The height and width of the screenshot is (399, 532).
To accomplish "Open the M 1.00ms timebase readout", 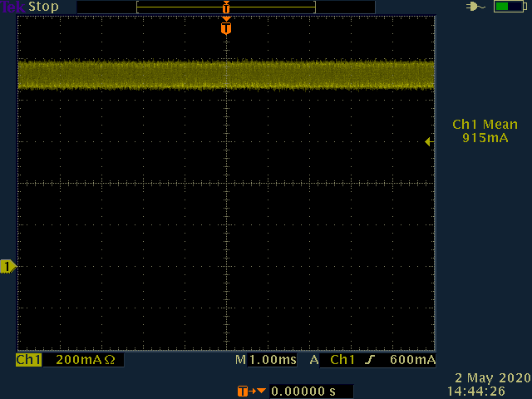I will [265, 360].
